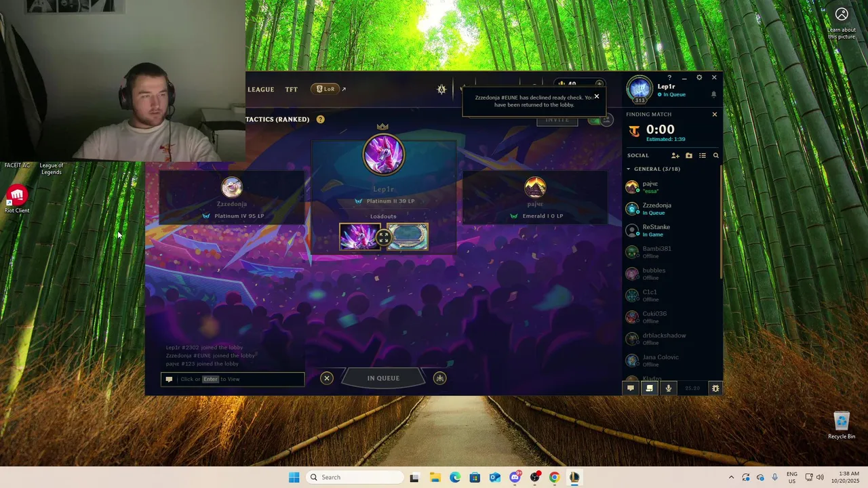Dismiss the declined ready check notification

[597, 96]
